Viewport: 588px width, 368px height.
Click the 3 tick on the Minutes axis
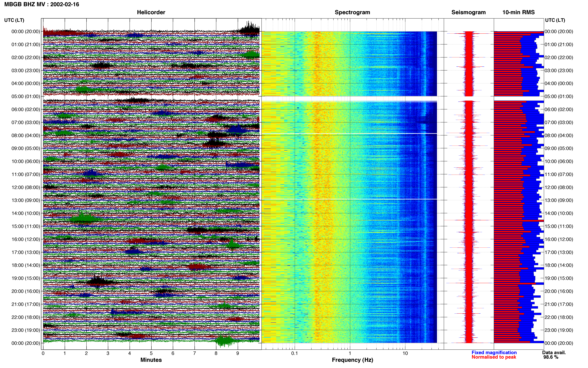tap(108, 353)
